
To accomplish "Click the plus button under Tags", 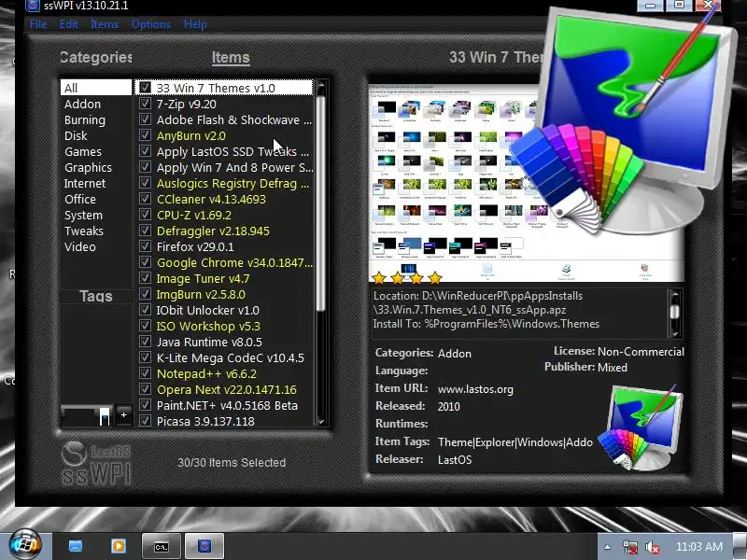I will point(123,414).
